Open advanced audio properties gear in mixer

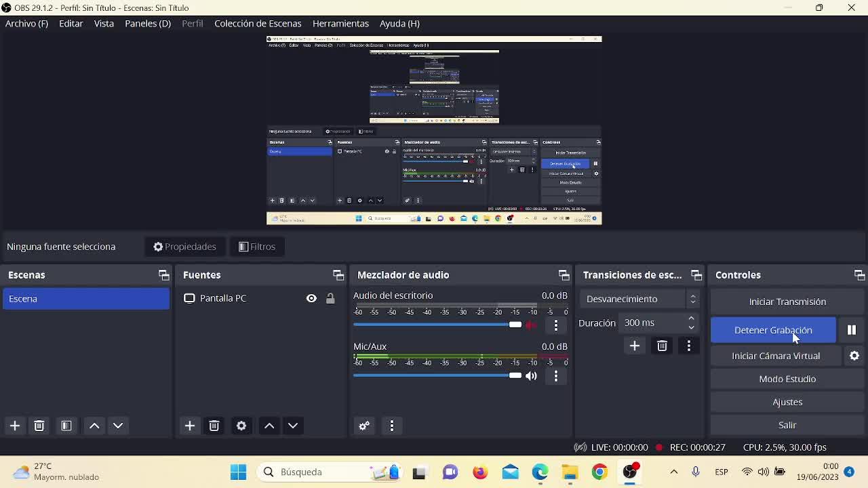click(364, 426)
